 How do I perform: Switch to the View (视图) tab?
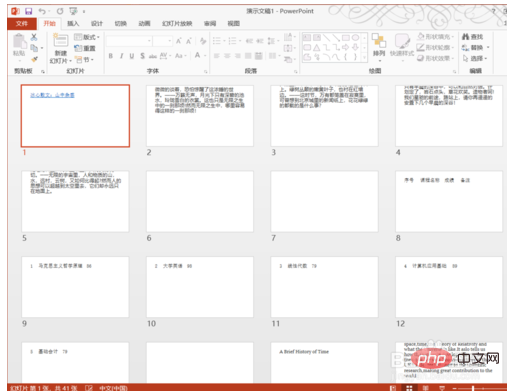click(x=233, y=23)
